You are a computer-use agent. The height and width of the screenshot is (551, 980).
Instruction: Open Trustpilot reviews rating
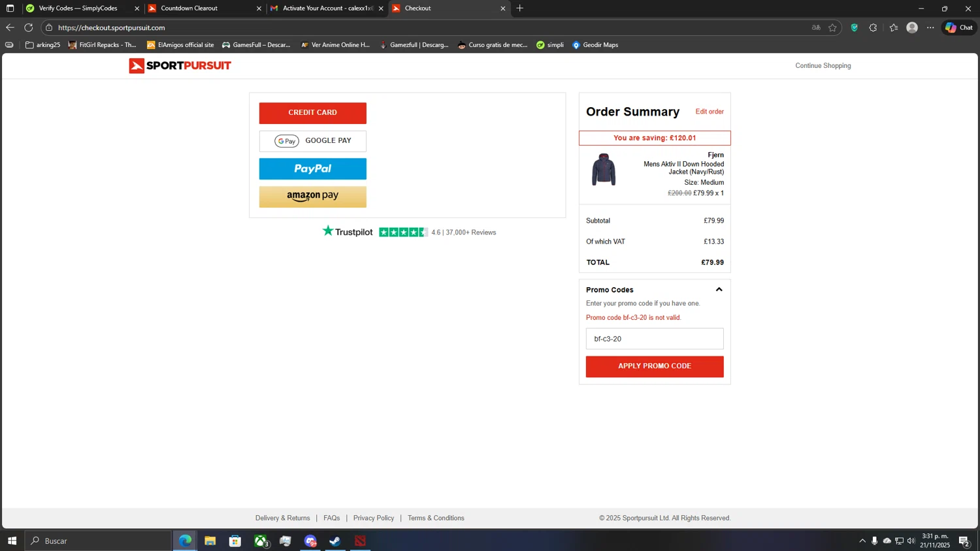[x=409, y=232]
